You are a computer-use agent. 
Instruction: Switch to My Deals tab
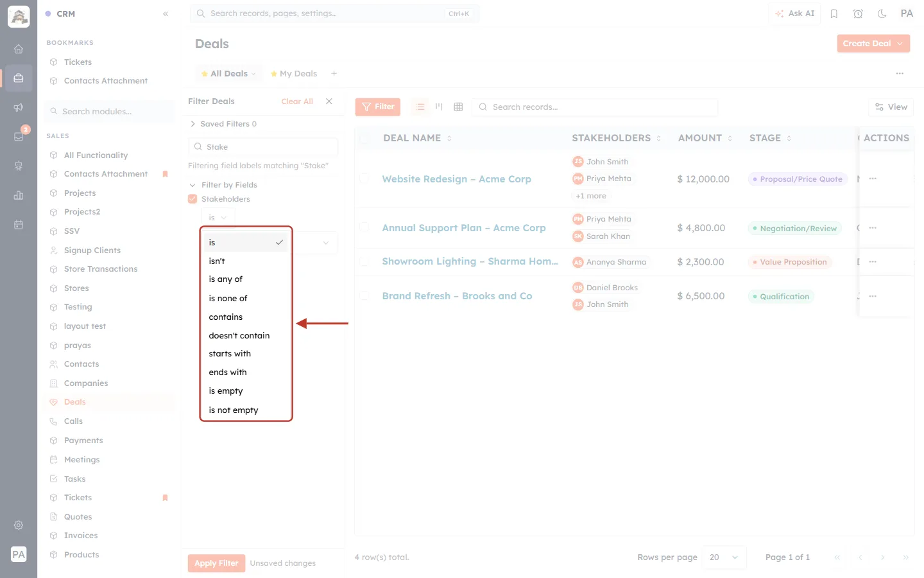(x=294, y=73)
